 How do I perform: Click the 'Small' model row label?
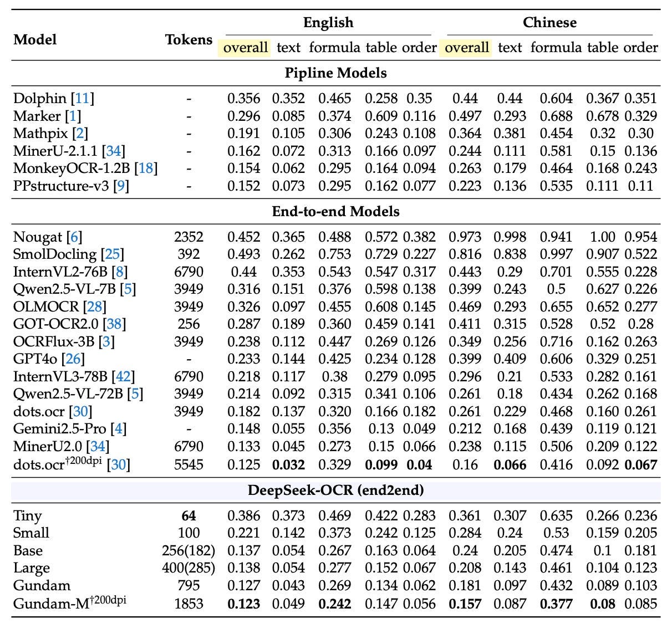tap(31, 533)
